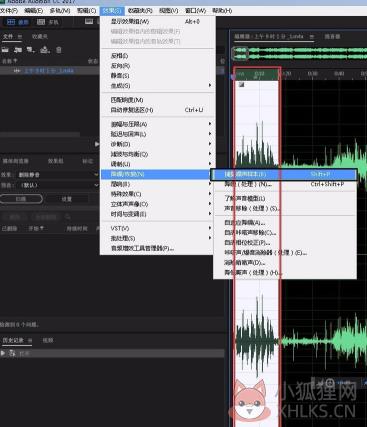Image resolution: width=367 pixels, height=427 pixels.
Task: Switch to the 历史记录 tab
Action: pos(13,340)
